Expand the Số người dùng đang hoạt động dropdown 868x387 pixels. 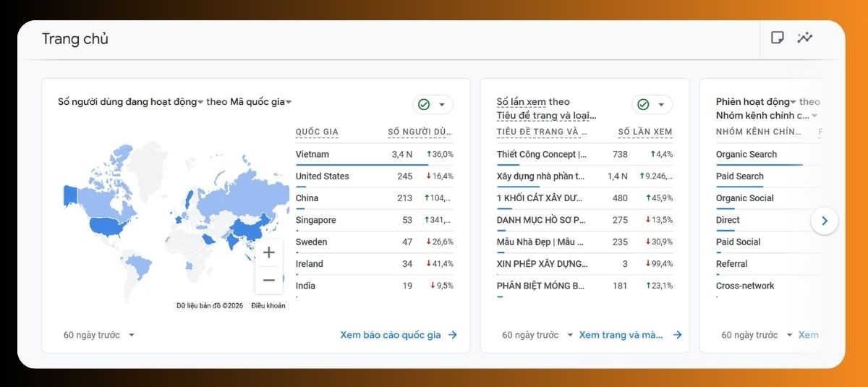pyautogui.click(x=200, y=102)
